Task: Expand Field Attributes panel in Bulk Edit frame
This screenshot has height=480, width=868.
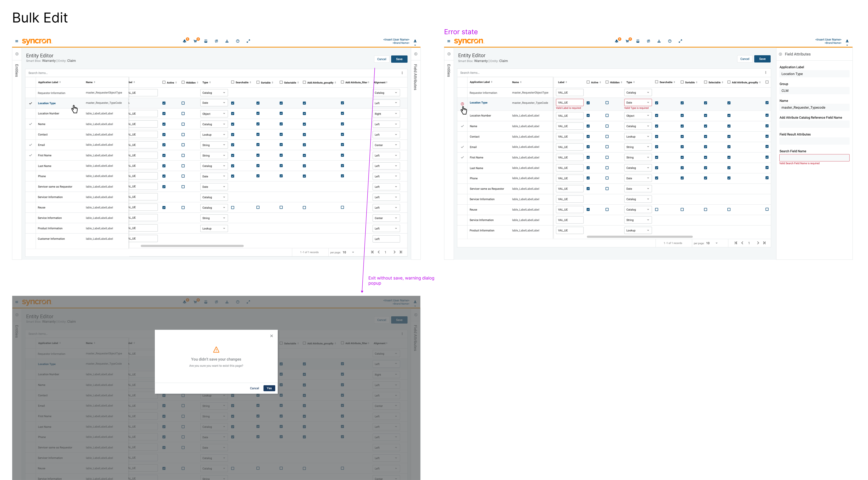Action: (416, 54)
